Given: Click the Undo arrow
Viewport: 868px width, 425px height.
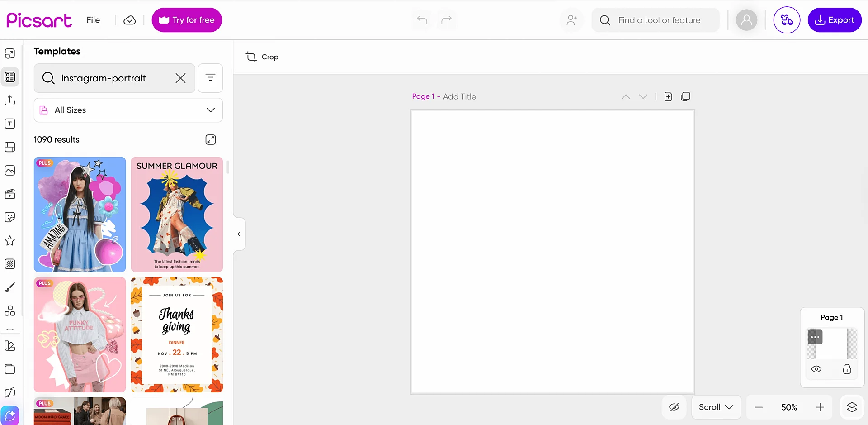Looking at the screenshot, I should 422,20.
